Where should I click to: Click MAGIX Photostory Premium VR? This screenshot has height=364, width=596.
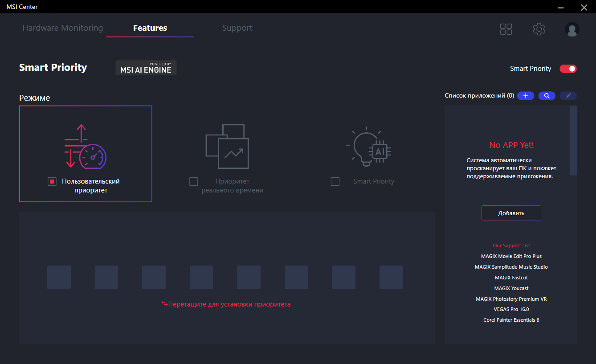tap(511, 299)
